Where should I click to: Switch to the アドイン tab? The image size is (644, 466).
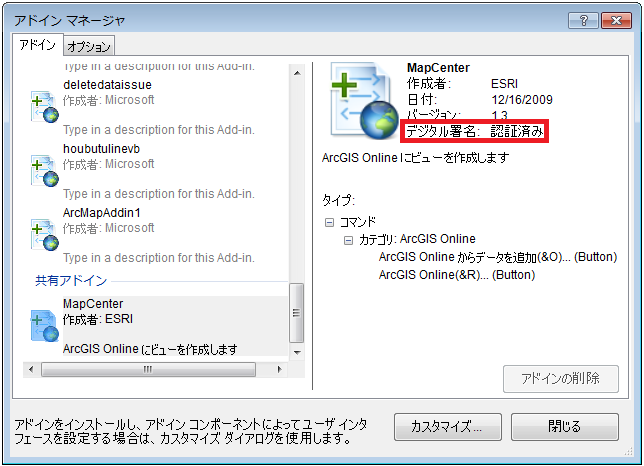[x=37, y=44]
